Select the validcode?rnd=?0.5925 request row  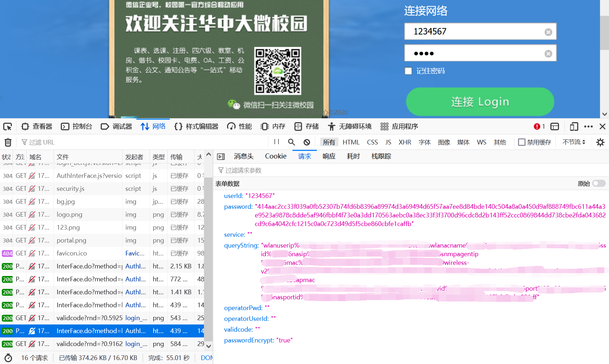click(102, 318)
